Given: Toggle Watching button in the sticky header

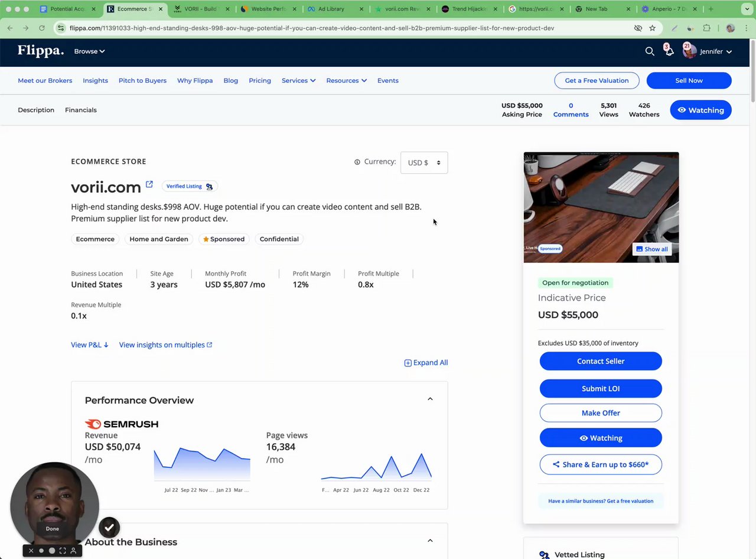Looking at the screenshot, I should coord(700,110).
